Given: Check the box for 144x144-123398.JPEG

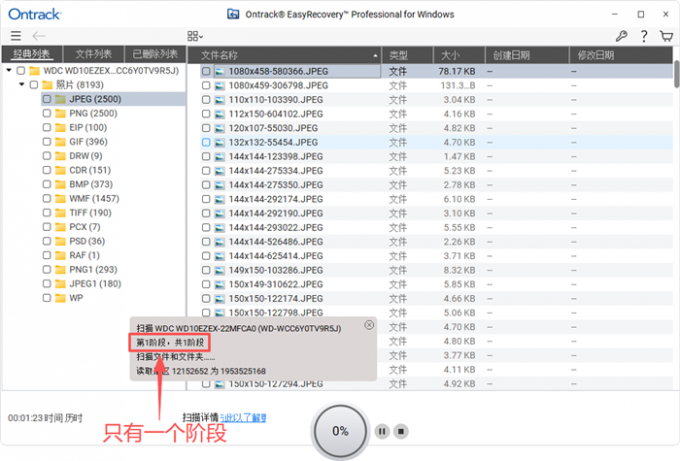Looking at the screenshot, I should (206, 157).
